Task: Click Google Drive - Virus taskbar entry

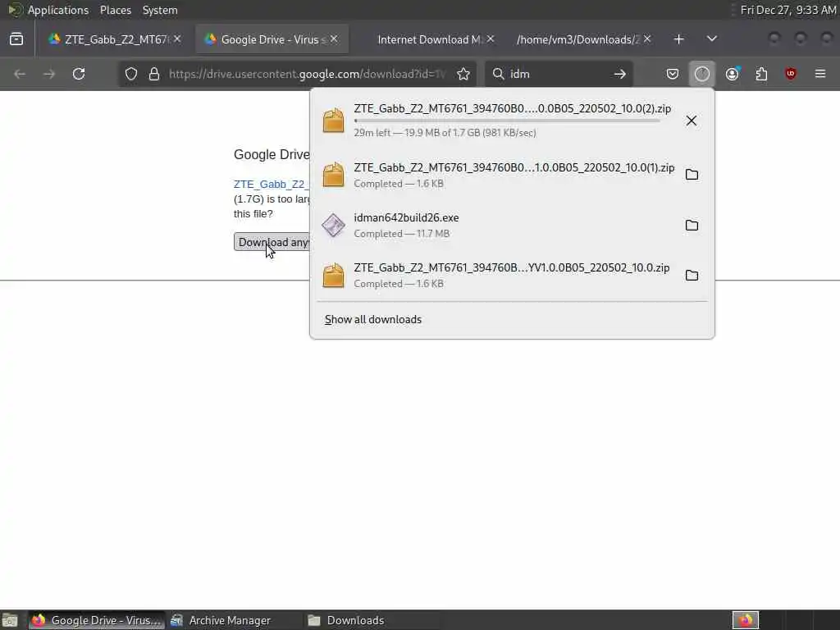Action: (97, 620)
